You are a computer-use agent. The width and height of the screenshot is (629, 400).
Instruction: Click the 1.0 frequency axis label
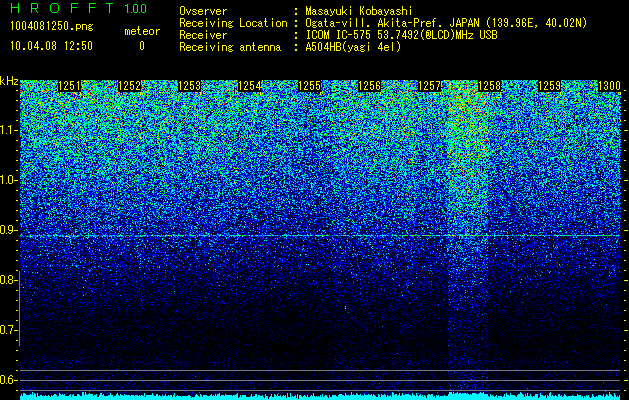8,180
